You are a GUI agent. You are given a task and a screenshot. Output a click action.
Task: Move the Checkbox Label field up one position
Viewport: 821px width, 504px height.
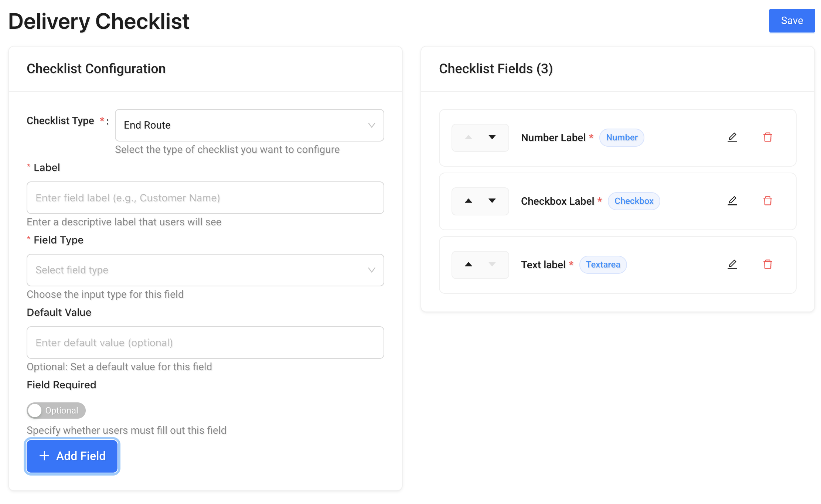coord(469,201)
